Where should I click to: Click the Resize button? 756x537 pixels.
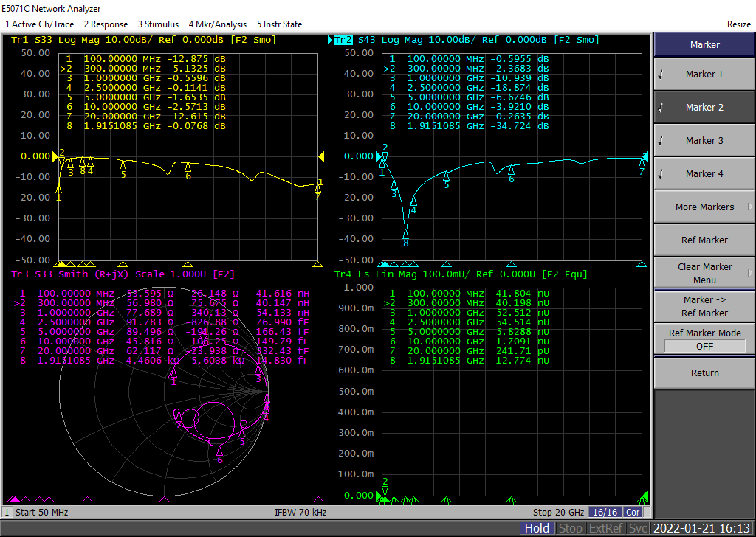[x=738, y=24]
